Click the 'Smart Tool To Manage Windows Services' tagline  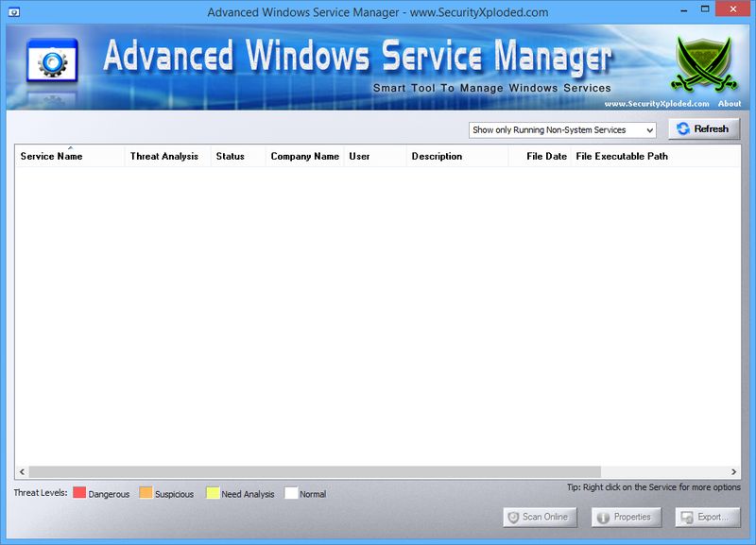point(491,88)
